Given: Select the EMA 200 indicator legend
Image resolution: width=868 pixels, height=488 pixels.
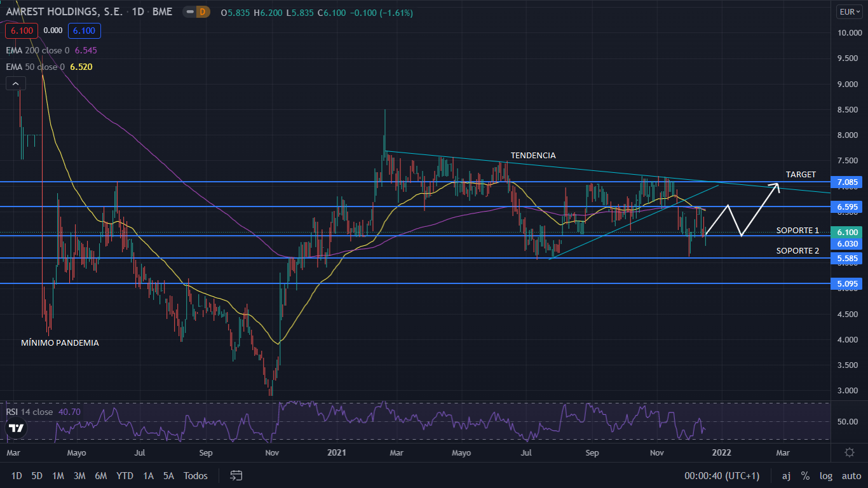Looking at the screenshot, I should 38,50.
